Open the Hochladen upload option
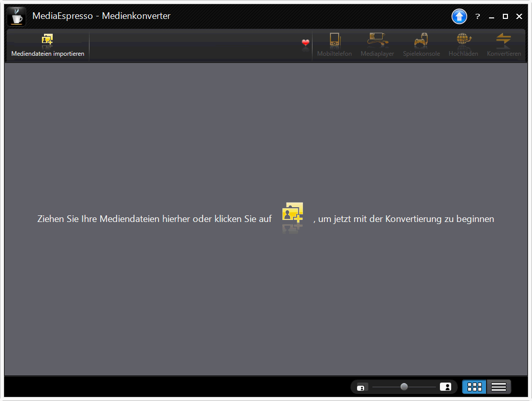The width and height of the screenshot is (532, 401). pos(463,45)
